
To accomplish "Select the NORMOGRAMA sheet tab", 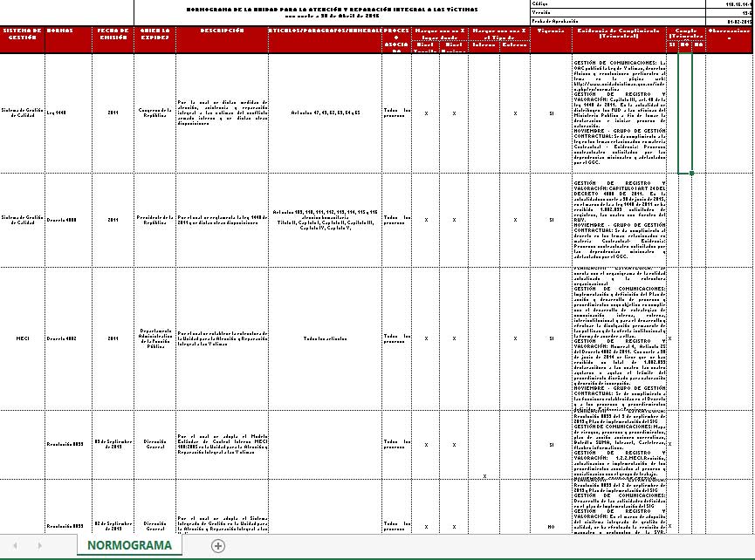I will pos(129,545).
